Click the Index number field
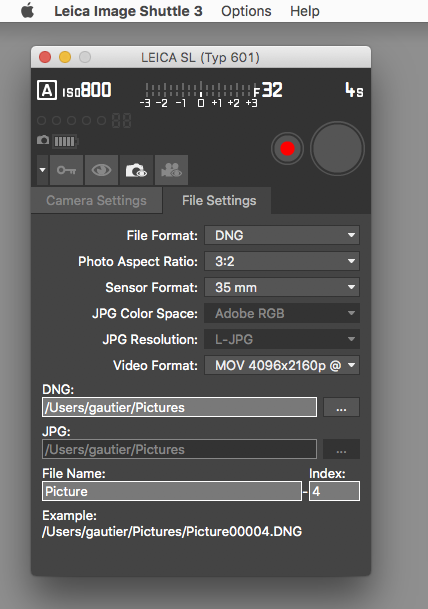 click(334, 491)
